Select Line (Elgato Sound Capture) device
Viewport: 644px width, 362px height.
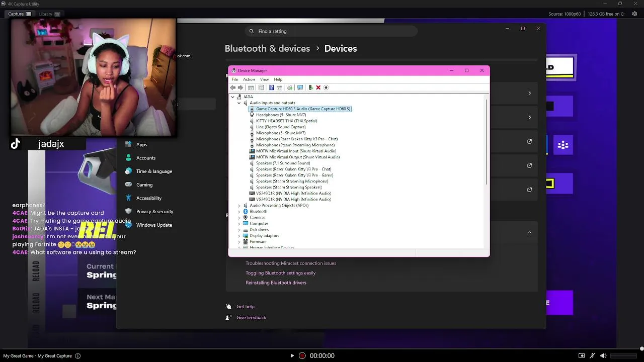click(x=281, y=127)
